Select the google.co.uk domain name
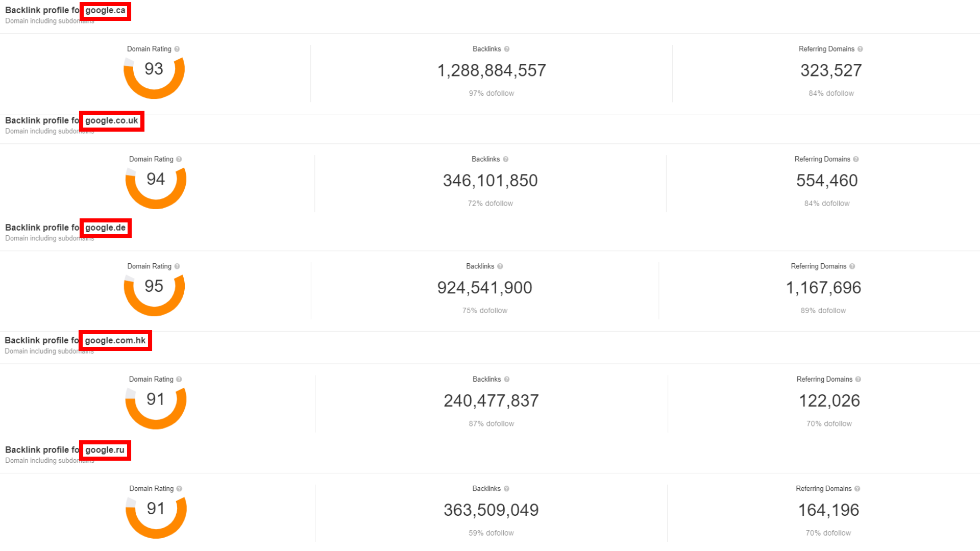This screenshot has width=980, height=551. [x=111, y=121]
